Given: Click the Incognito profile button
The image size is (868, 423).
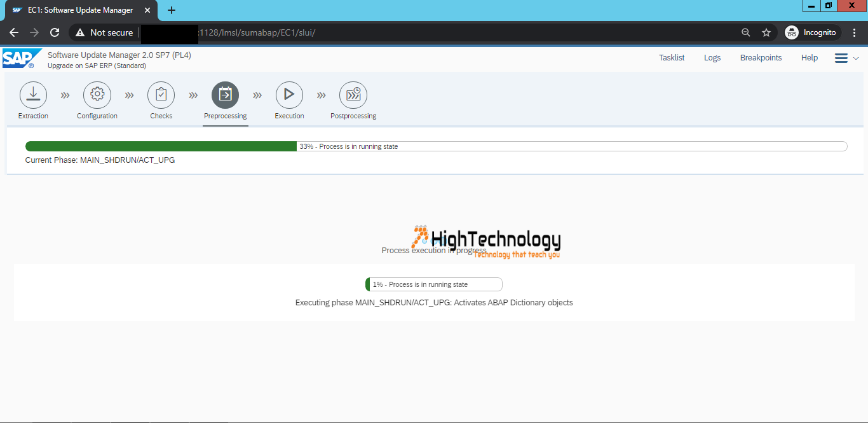Looking at the screenshot, I should [811, 32].
